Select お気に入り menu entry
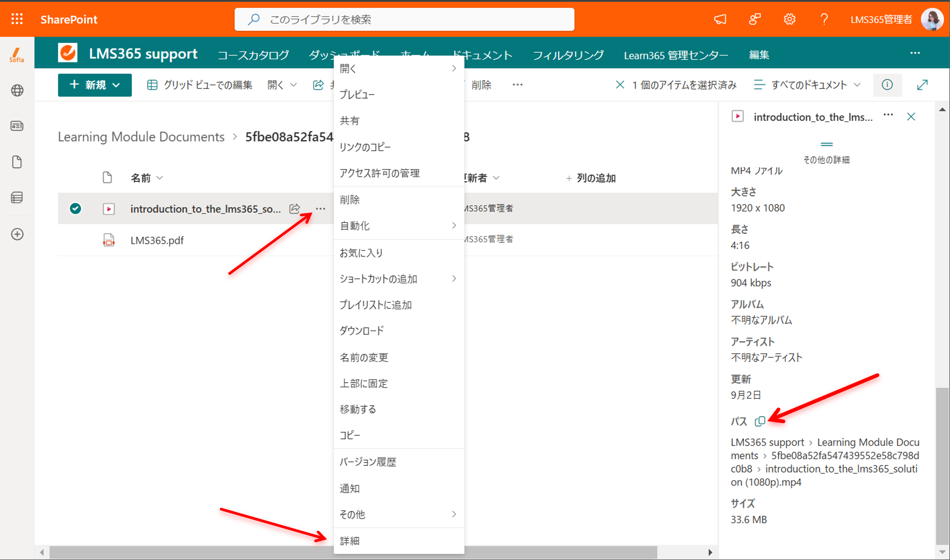The height and width of the screenshot is (560, 950). click(399, 253)
